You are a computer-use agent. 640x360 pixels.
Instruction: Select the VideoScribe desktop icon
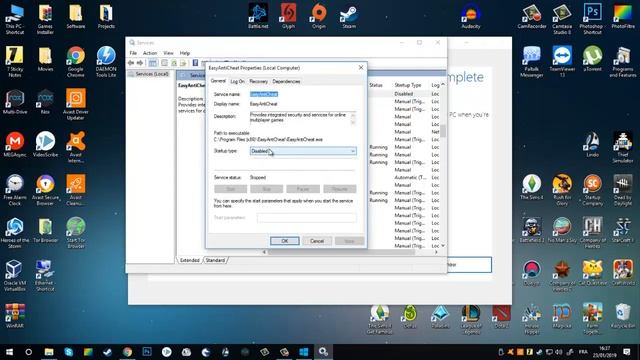[45, 144]
